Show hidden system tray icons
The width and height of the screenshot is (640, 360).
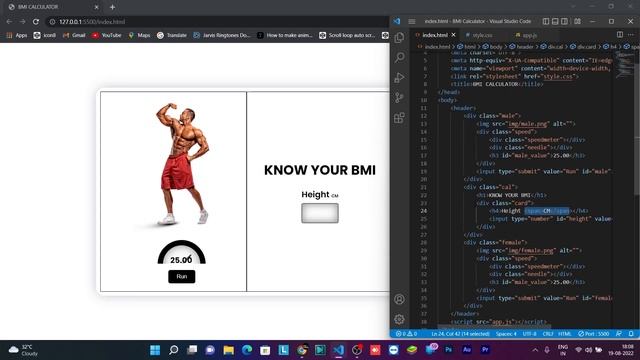(535, 350)
